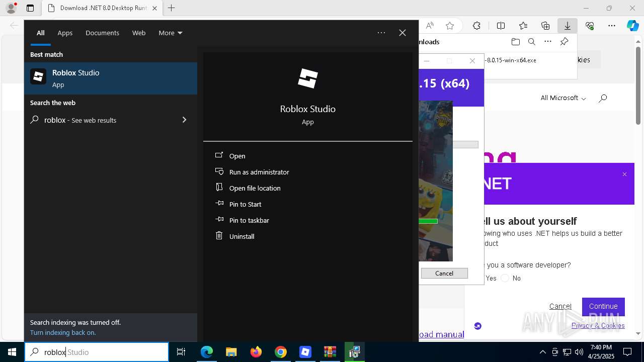The height and width of the screenshot is (362, 644).
Task: Open Copilot sidebar in Edge
Action: click(x=633, y=26)
